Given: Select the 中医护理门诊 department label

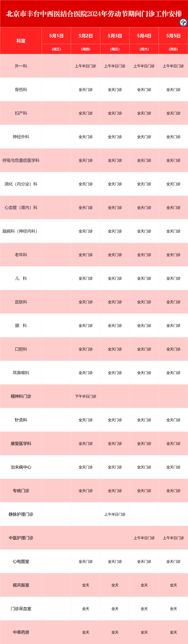Looking at the screenshot, I should click(21, 538).
